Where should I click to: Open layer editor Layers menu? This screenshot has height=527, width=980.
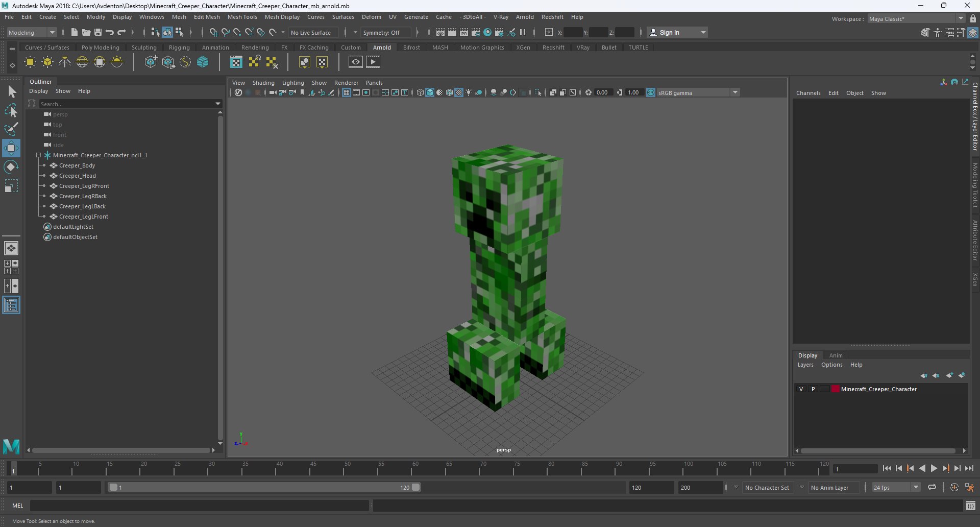(x=805, y=365)
